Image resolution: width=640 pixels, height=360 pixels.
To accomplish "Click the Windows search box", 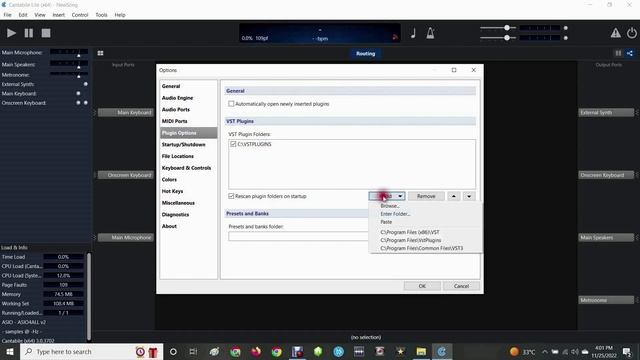I will tap(91, 351).
